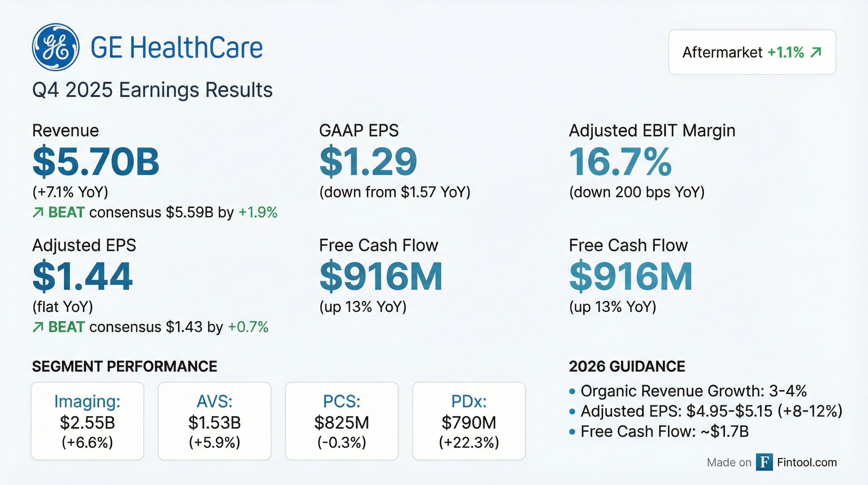Click the Organic Revenue Growth bullet dot
Screen dimensions: 868x485
572,391
